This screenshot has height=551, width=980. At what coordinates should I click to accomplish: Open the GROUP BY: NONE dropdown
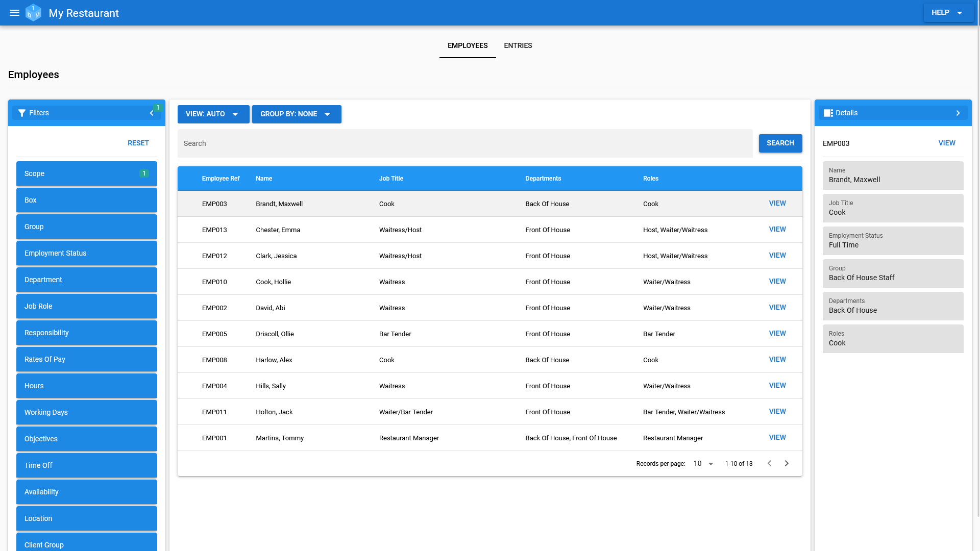[297, 114]
